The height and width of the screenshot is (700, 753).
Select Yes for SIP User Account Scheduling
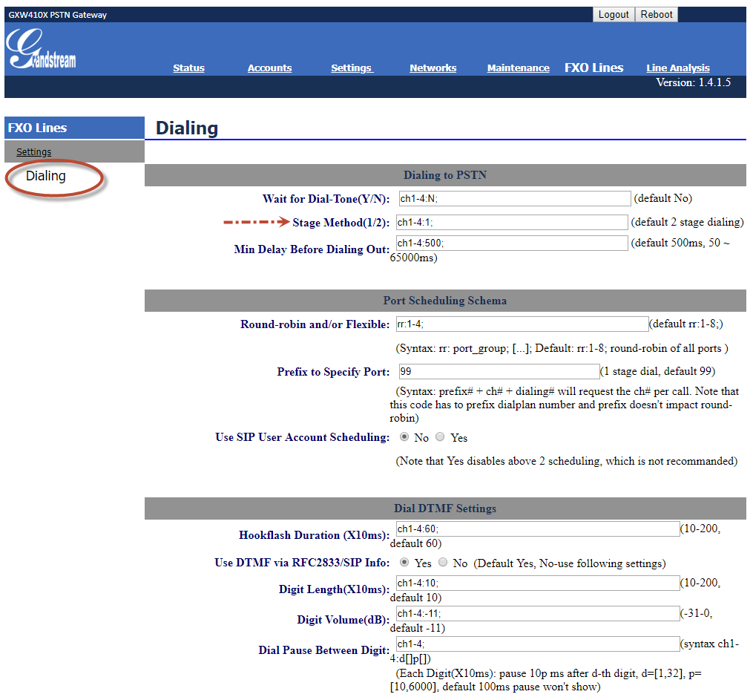click(x=440, y=436)
